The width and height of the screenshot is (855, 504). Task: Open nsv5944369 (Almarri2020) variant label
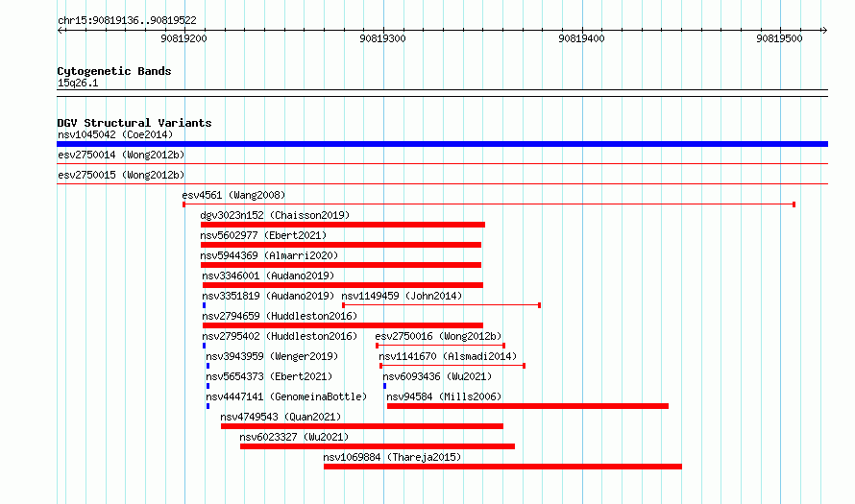269,255
